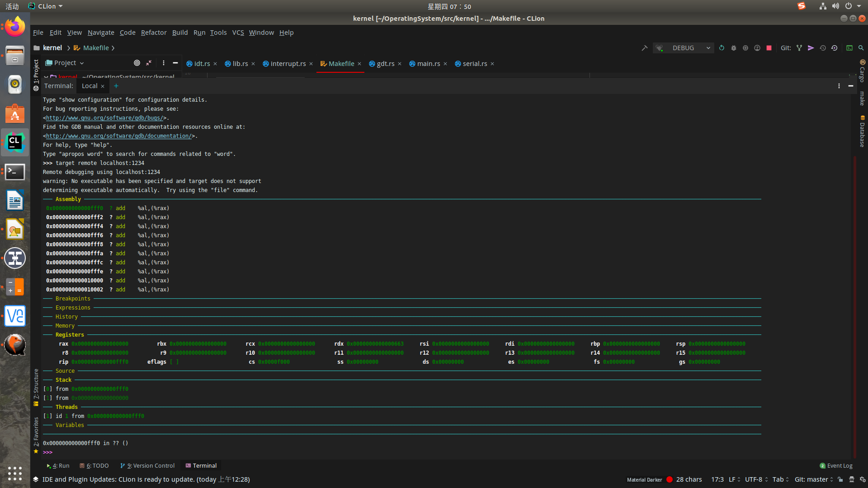Click the locate target icon in Project panel
The width and height of the screenshot is (868, 488).
pos(137,63)
